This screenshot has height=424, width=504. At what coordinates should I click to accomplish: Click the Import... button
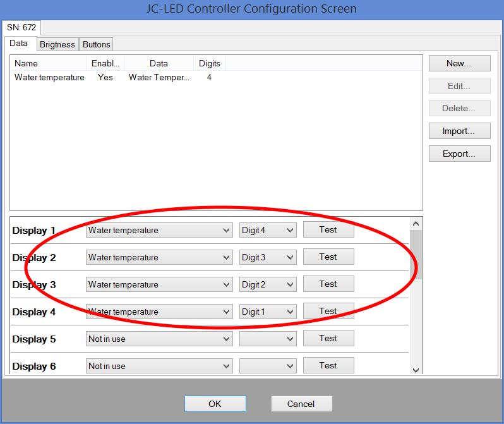point(459,131)
